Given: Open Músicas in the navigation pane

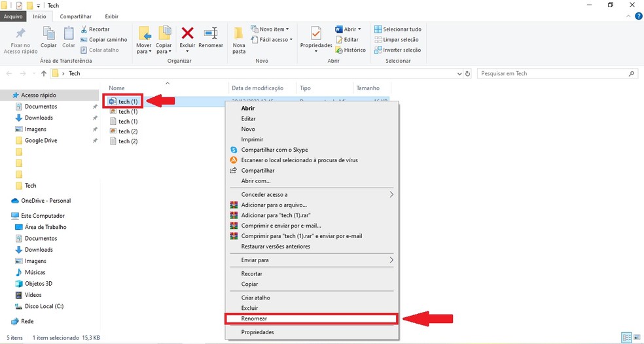Looking at the screenshot, I should pyautogui.click(x=35, y=272).
